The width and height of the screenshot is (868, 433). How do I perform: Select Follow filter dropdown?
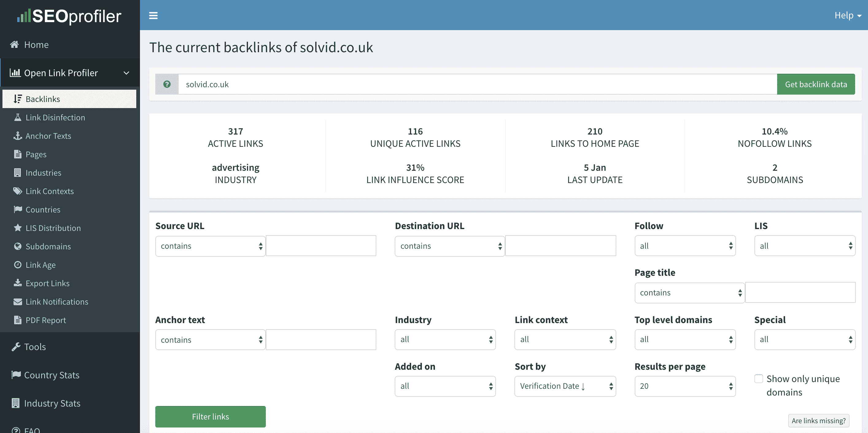pos(684,245)
